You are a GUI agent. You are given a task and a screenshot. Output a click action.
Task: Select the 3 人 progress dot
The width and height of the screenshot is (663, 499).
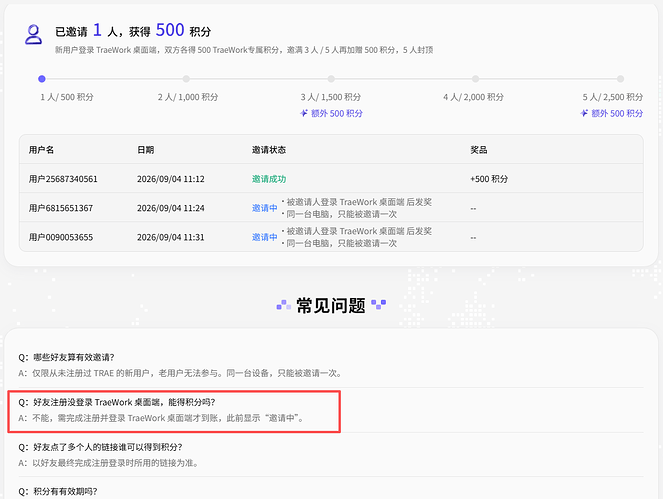(x=331, y=79)
